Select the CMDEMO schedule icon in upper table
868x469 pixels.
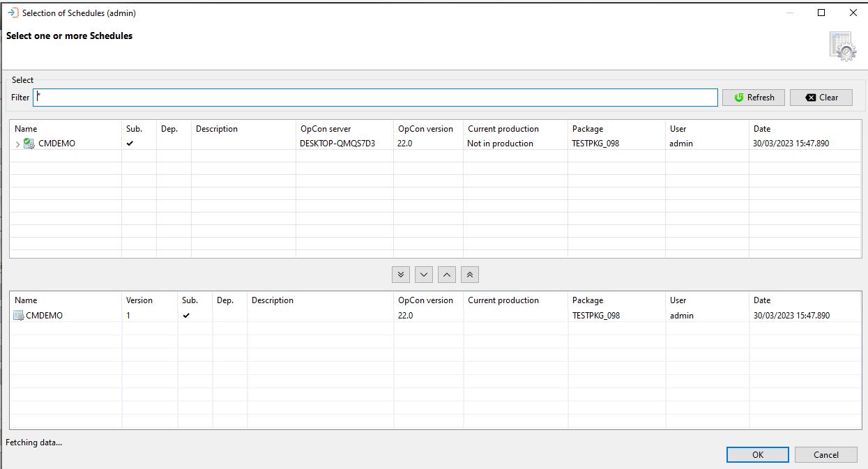pyautogui.click(x=29, y=144)
